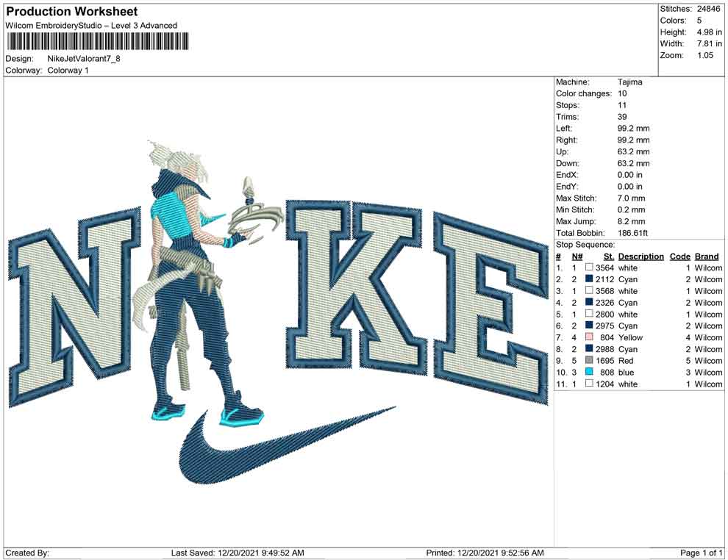The height and width of the screenshot is (560, 728).
Task: Select the design name NikeJetValorant7_8
Action: tap(84, 59)
